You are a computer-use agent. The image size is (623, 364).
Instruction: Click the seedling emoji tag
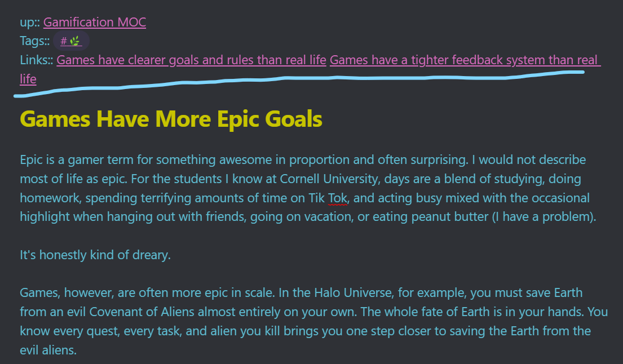71,41
